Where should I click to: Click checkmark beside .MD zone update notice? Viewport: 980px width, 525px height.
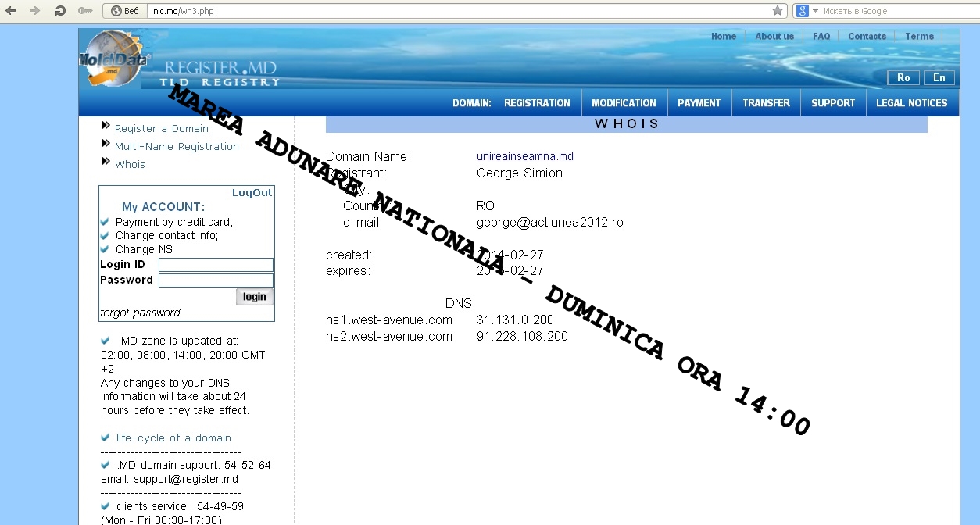tap(106, 341)
